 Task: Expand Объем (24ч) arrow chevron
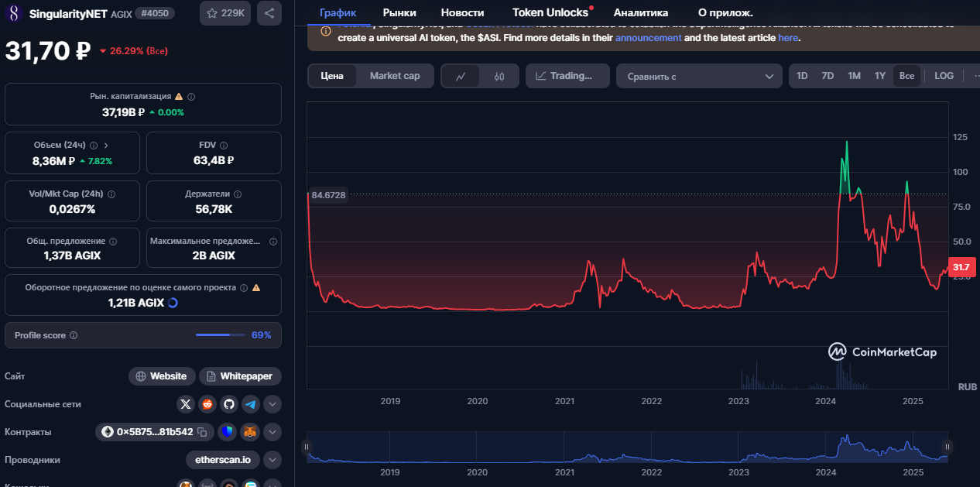(106, 146)
